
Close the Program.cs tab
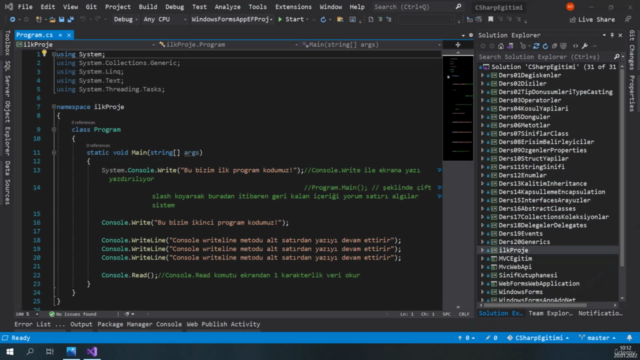point(69,35)
